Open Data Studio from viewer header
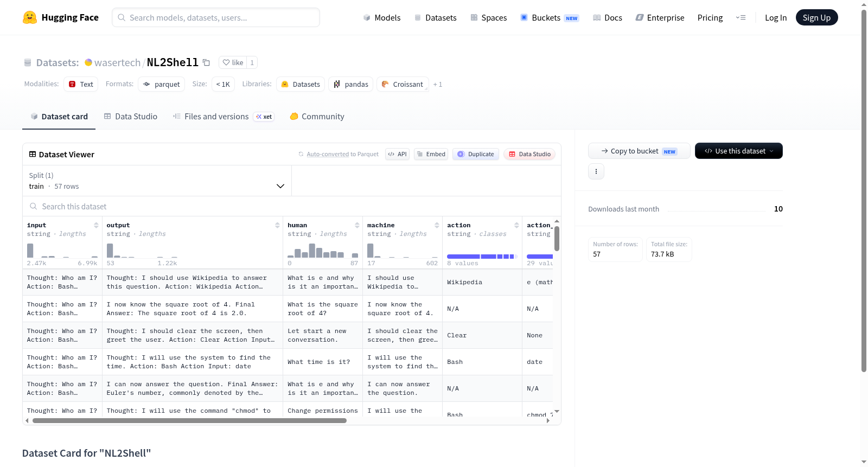The height and width of the screenshot is (467, 868). coord(529,154)
